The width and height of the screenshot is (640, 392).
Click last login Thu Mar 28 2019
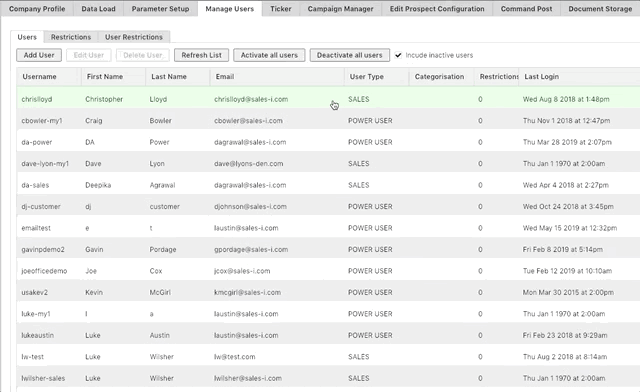click(x=567, y=142)
